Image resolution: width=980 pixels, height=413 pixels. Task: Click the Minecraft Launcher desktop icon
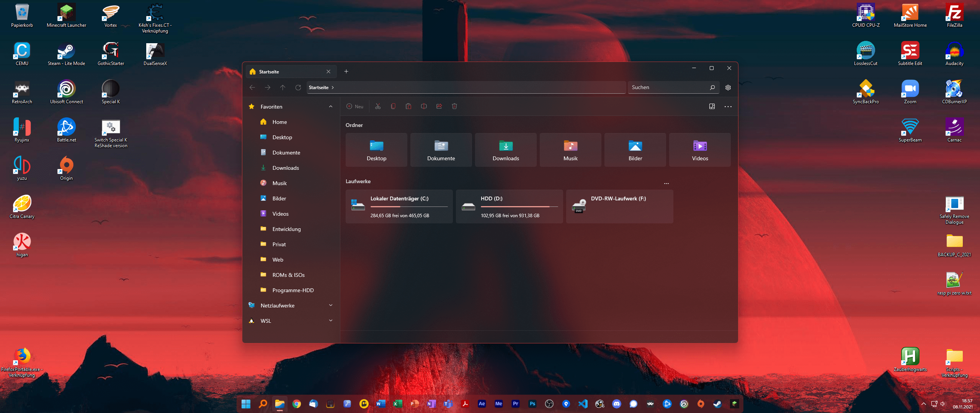(x=66, y=16)
